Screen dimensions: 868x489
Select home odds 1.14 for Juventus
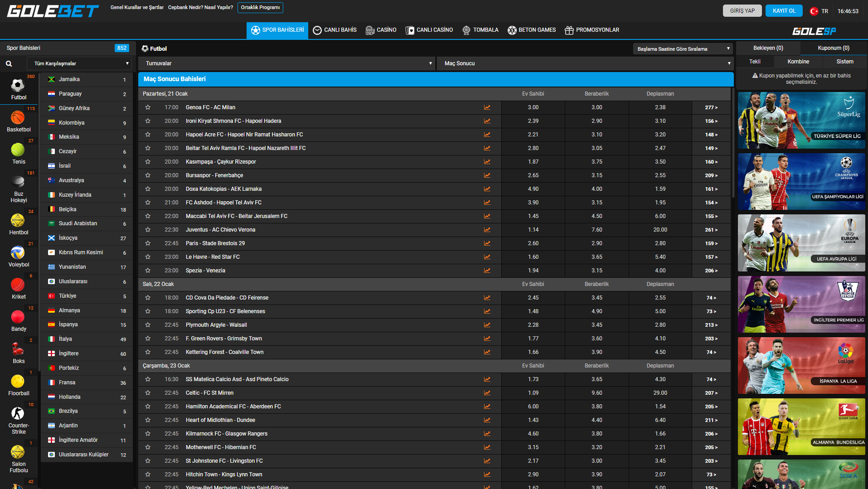pos(533,230)
